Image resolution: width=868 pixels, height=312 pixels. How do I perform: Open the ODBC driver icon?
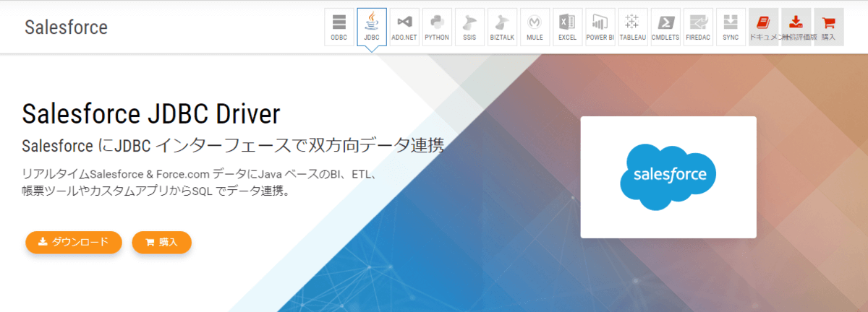[339, 27]
